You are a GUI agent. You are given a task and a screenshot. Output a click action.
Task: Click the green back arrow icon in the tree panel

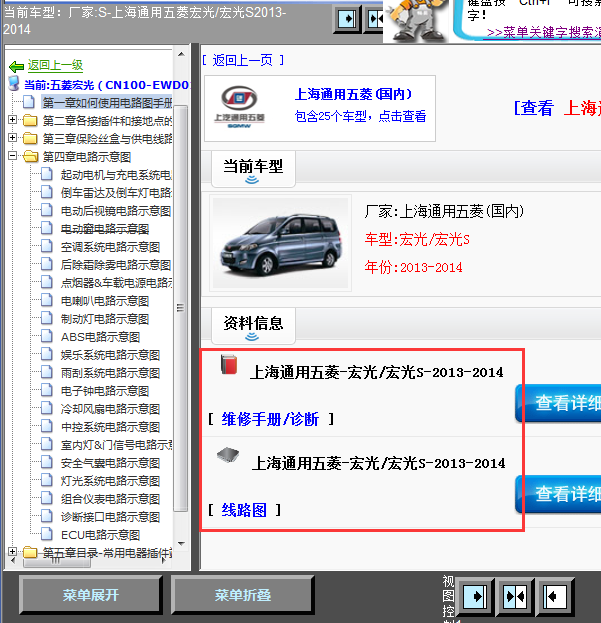16,66
